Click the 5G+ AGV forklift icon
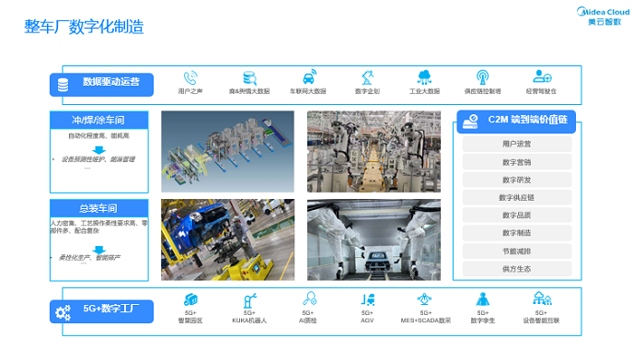644x362 pixels. tap(368, 299)
